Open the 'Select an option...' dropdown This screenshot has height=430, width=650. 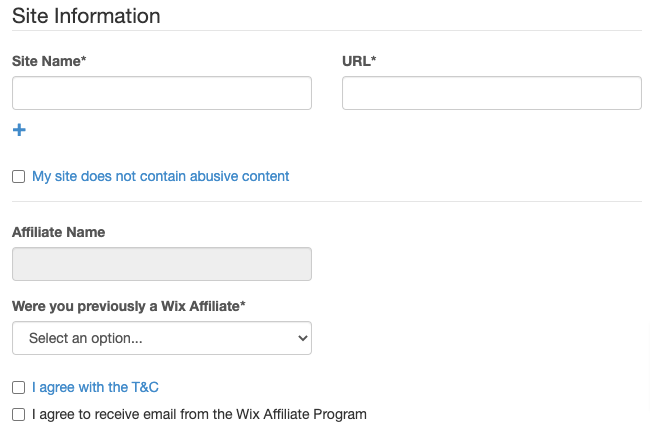pyautogui.click(x=161, y=338)
